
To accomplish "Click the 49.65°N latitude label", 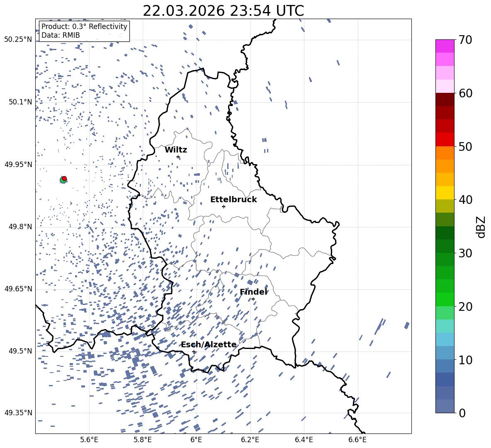I will click(x=18, y=289).
